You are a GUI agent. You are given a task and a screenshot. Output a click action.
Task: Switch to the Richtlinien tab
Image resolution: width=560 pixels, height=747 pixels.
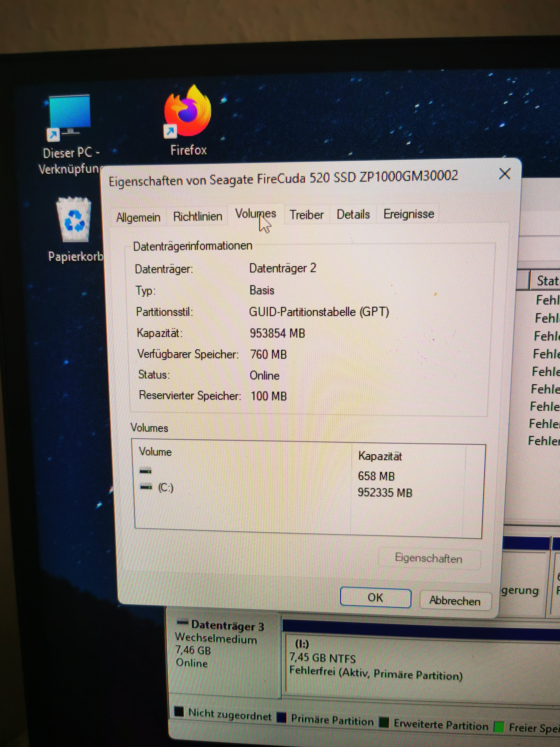coord(198,216)
